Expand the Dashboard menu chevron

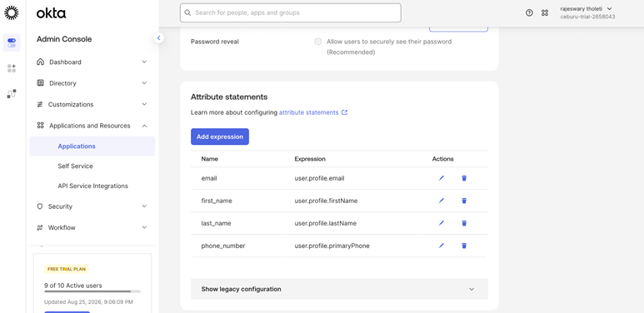(144, 62)
